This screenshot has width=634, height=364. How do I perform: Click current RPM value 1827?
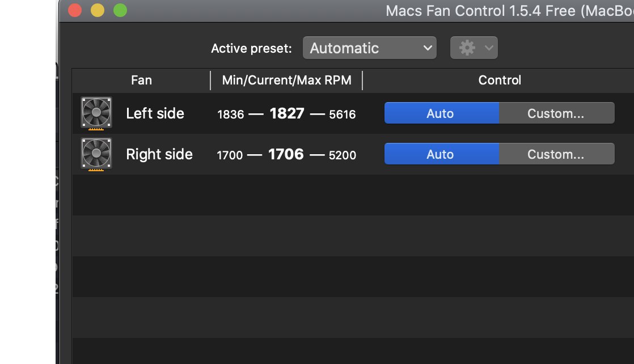tap(287, 113)
